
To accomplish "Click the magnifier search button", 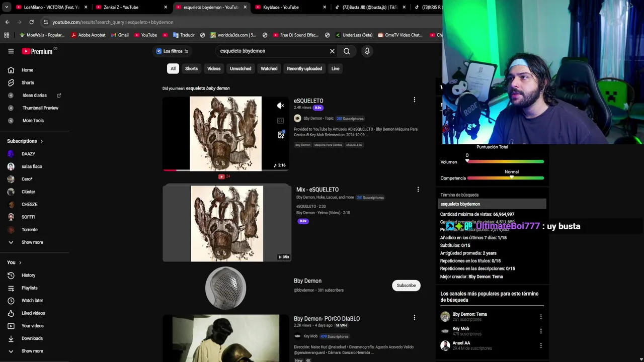I will coord(347,51).
